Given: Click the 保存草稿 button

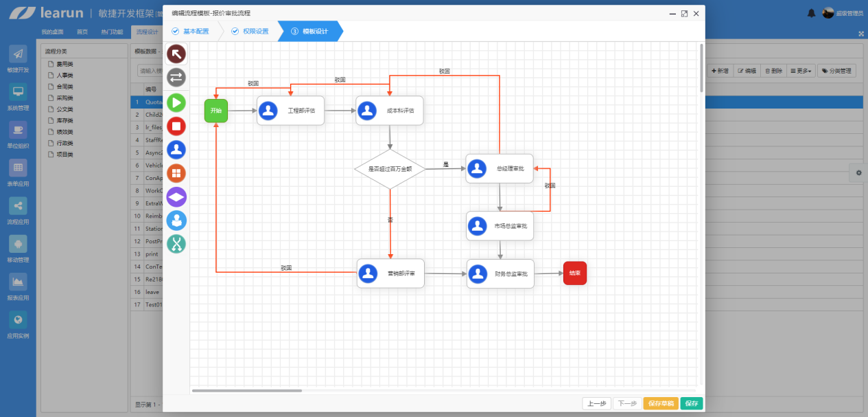Looking at the screenshot, I should tap(661, 404).
